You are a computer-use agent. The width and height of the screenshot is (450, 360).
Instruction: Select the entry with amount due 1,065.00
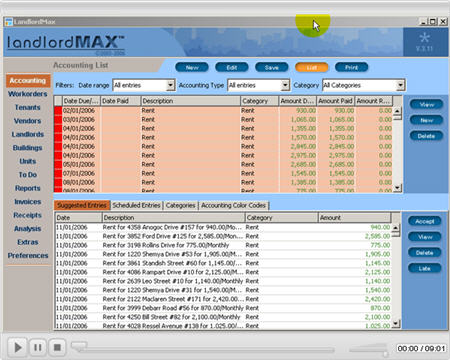tap(223, 120)
